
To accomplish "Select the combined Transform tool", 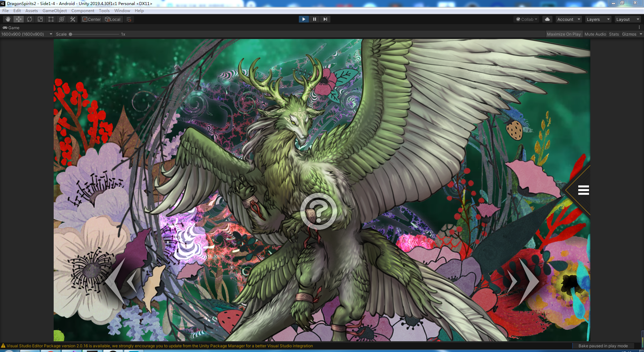I will point(62,19).
